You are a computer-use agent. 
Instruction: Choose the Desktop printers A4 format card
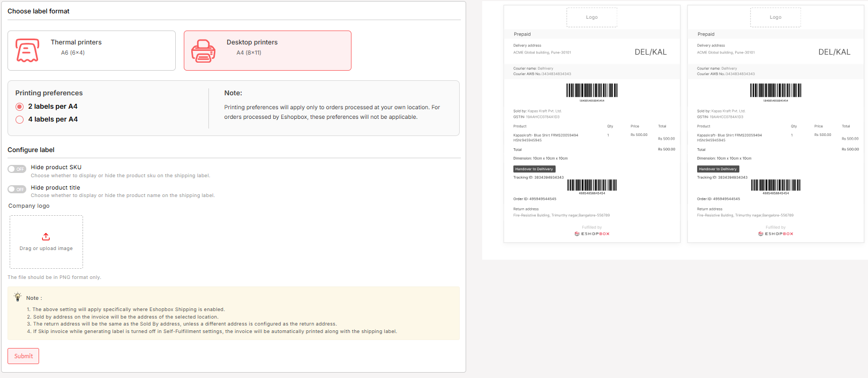pyautogui.click(x=267, y=50)
